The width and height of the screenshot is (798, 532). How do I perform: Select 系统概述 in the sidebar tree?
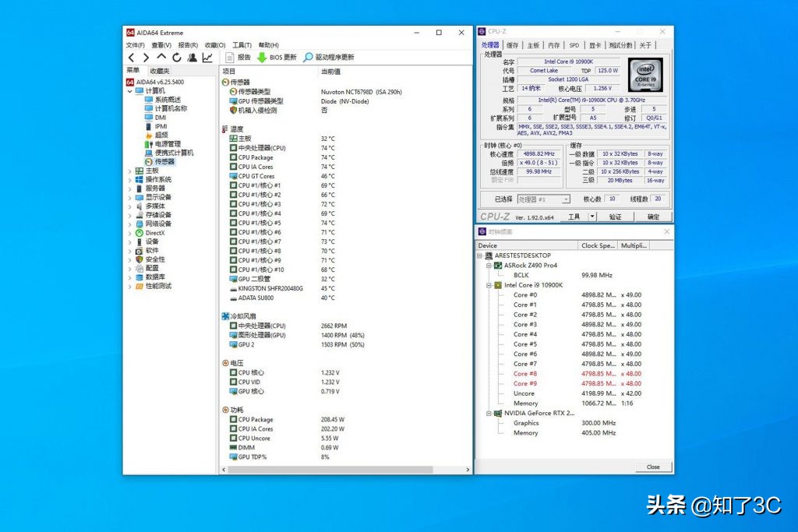point(167,100)
